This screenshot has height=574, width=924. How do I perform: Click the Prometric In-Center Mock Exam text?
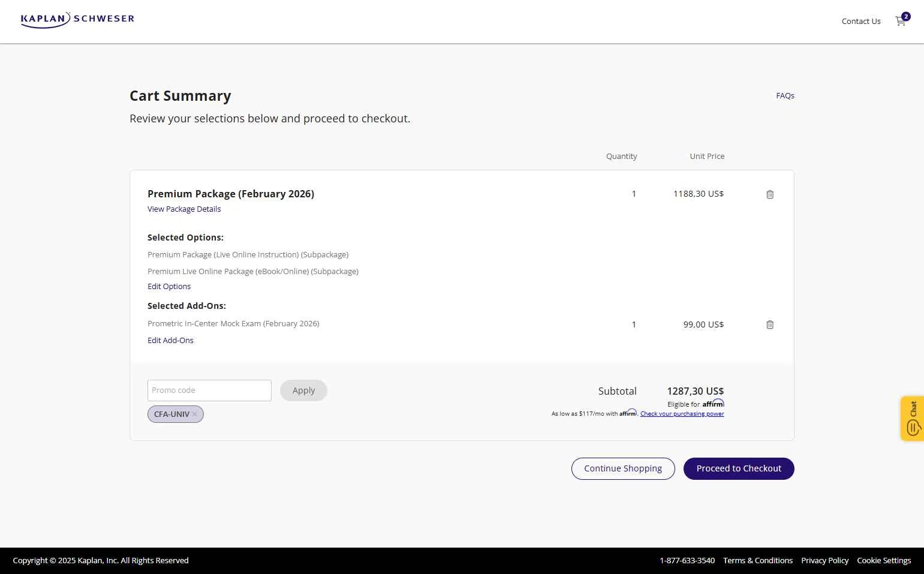(233, 323)
